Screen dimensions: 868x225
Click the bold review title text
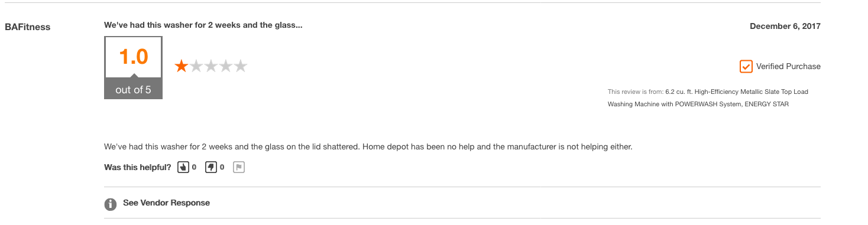(x=203, y=25)
